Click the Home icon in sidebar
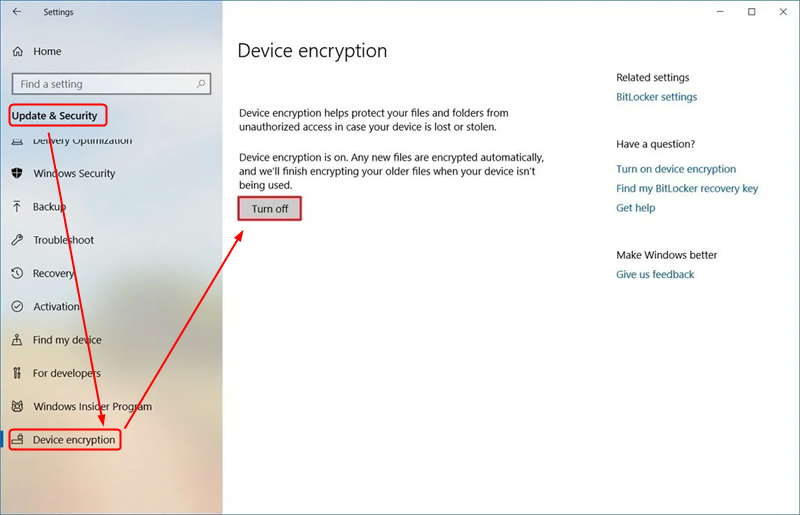 point(18,52)
